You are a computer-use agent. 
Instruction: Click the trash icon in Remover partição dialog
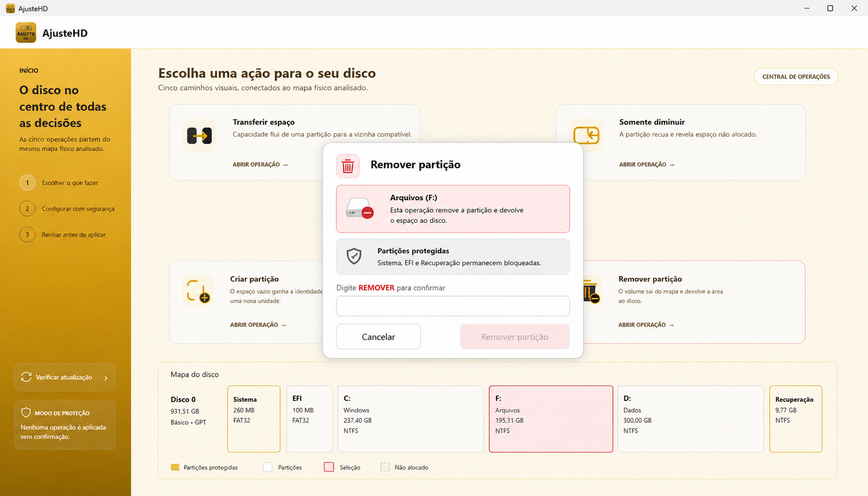(x=348, y=166)
